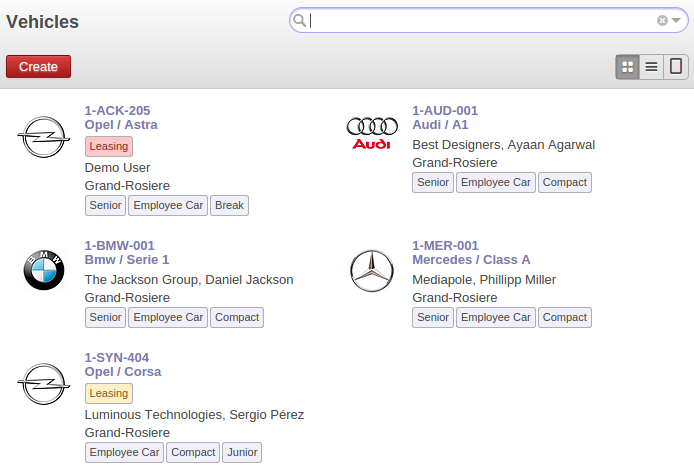Open the BMW logo thumbnail
Viewport: 694px width, 470px height.
tap(44, 270)
